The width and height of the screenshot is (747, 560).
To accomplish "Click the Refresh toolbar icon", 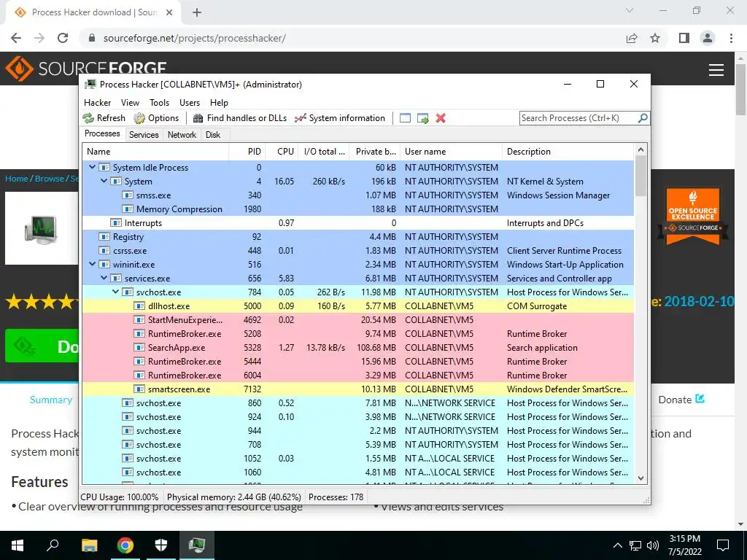I will (88, 118).
